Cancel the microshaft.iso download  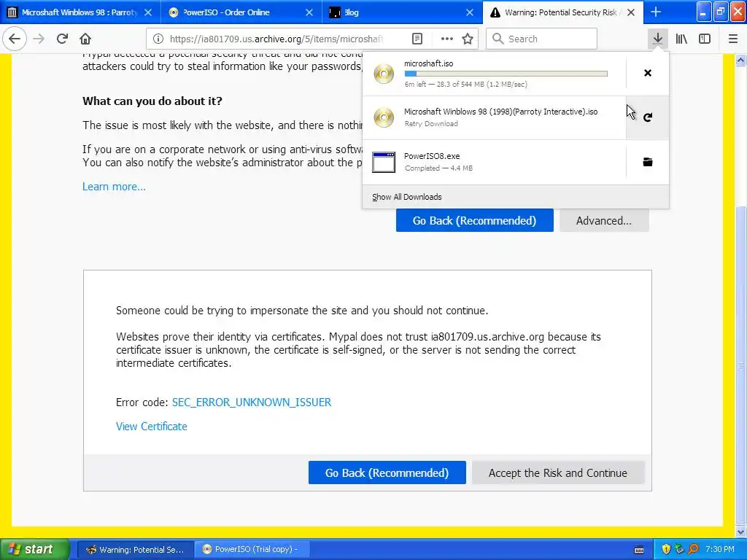pos(648,73)
